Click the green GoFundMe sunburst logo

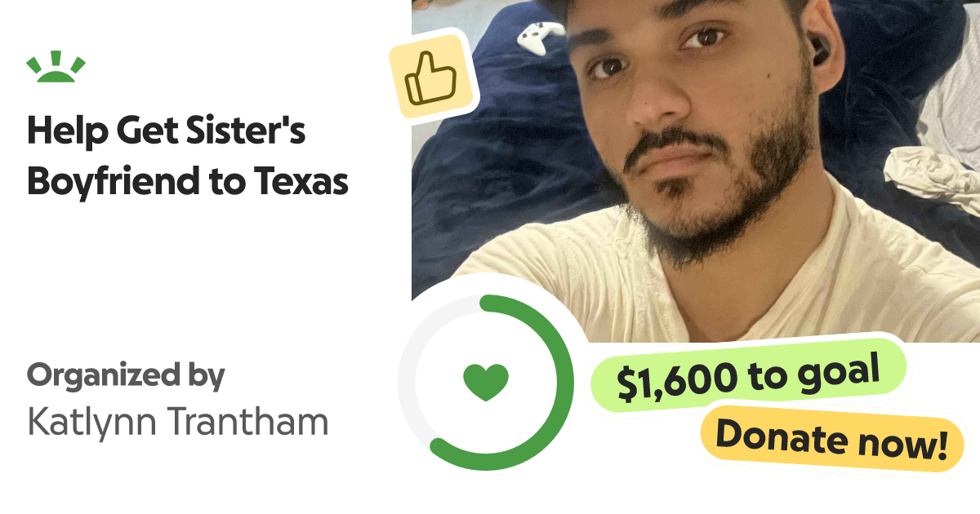point(56,67)
